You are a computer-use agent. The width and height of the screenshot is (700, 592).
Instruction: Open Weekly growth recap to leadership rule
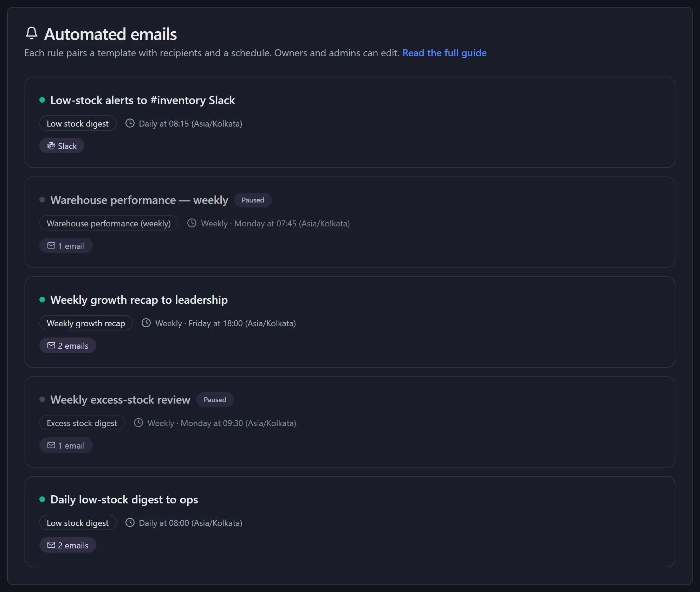[139, 300]
